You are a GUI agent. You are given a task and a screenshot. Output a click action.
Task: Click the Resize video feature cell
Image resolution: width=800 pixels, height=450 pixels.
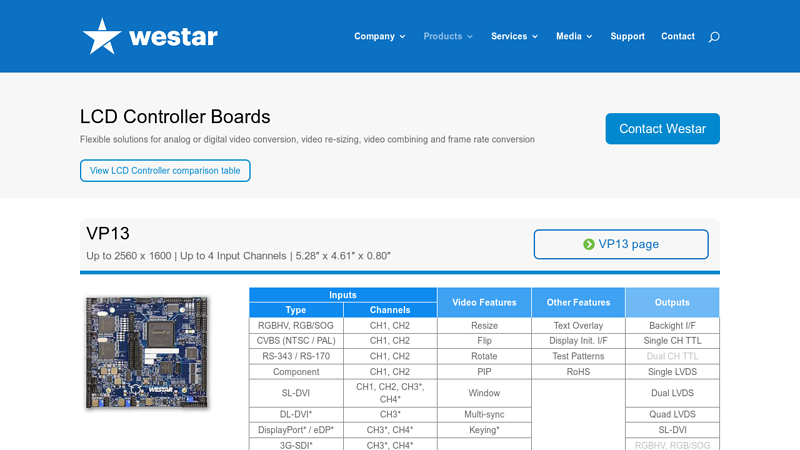point(484,326)
